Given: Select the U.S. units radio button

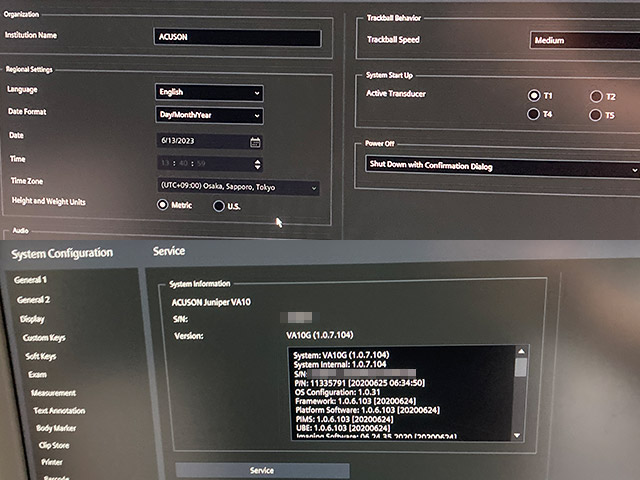Looking at the screenshot, I should [x=219, y=206].
